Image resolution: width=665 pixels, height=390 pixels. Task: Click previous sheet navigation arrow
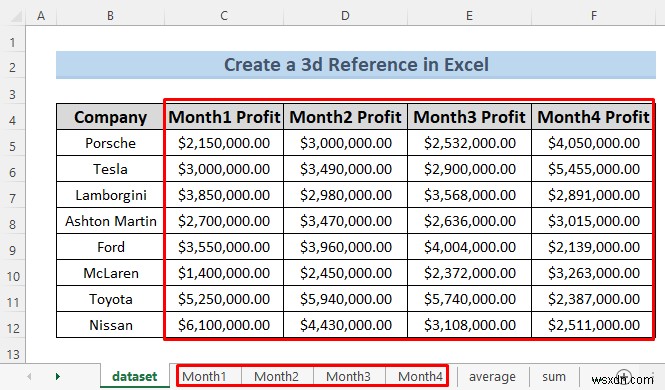[29, 376]
